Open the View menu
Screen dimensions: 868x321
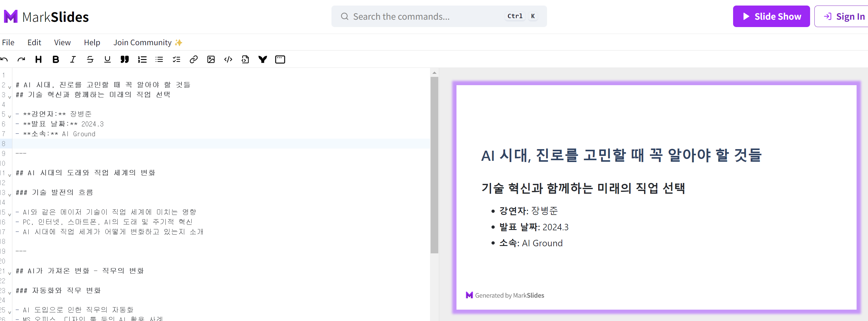pyautogui.click(x=62, y=42)
